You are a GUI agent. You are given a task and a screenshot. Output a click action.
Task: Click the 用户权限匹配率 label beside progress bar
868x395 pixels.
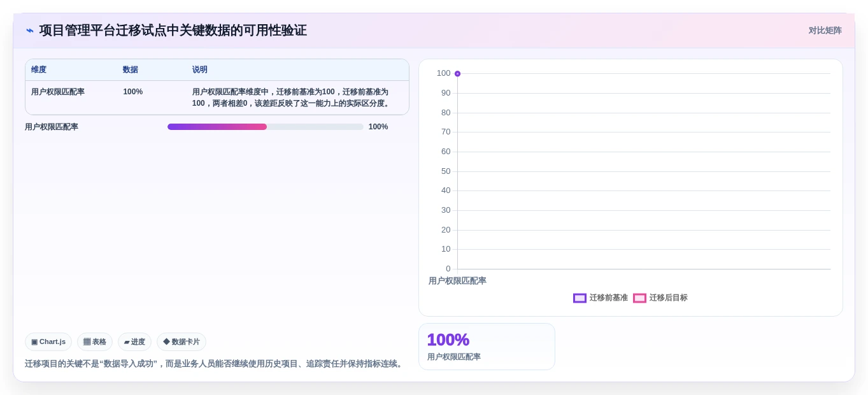[x=52, y=127]
